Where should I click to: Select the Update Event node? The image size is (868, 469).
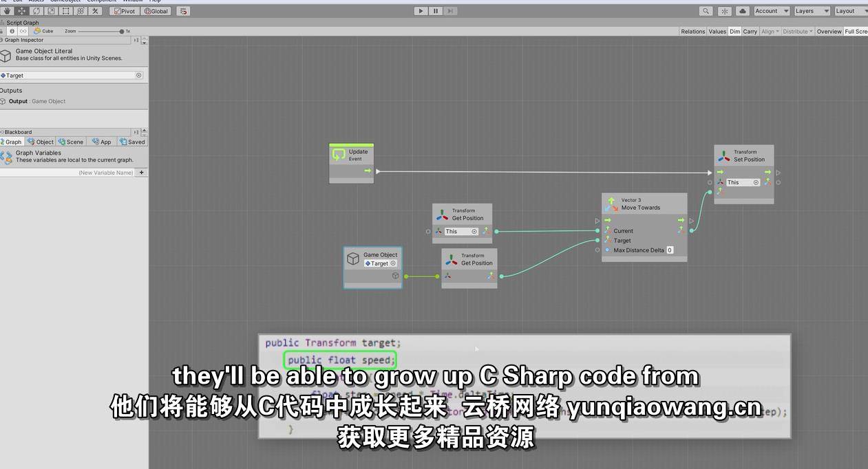(x=351, y=164)
